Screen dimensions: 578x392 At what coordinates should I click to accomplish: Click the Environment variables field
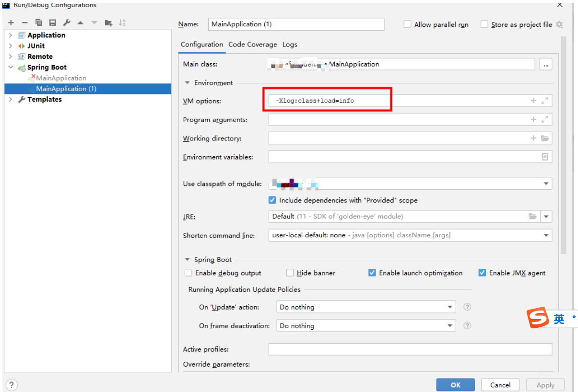click(x=410, y=157)
